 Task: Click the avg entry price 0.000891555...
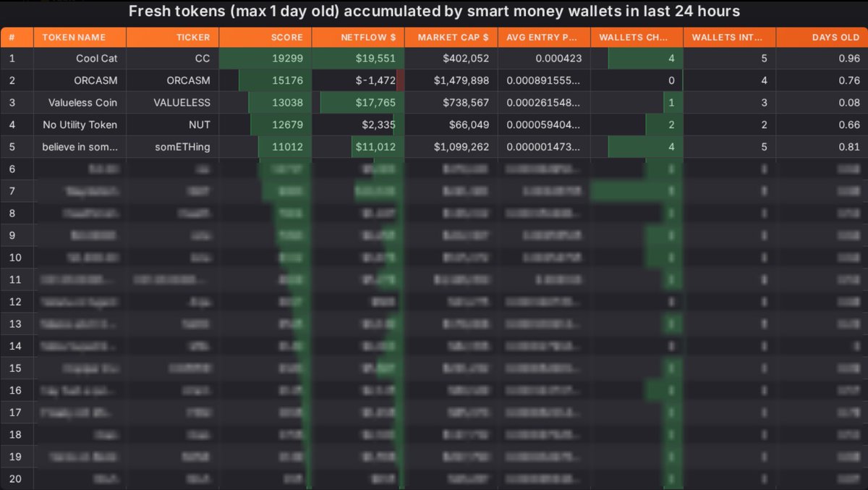543,80
